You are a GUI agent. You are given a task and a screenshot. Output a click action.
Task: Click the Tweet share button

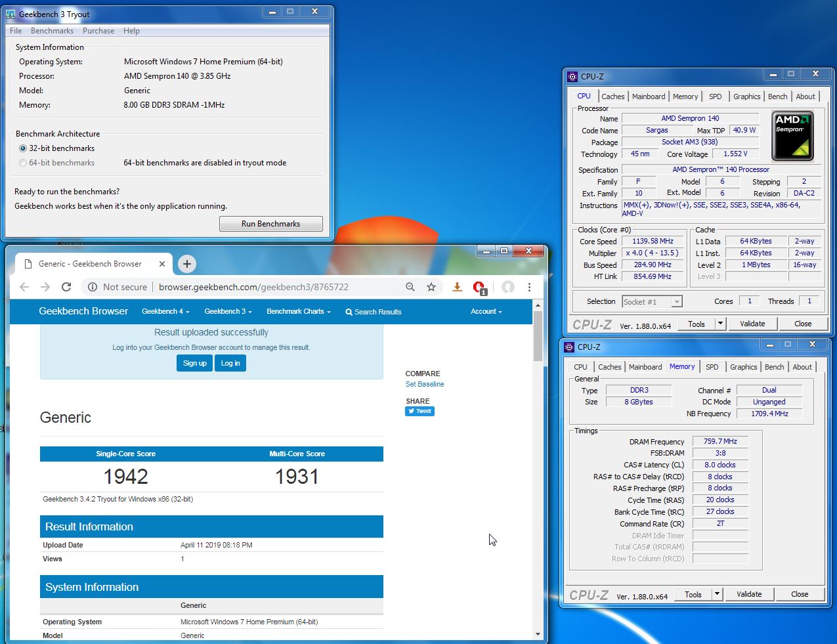(419, 412)
